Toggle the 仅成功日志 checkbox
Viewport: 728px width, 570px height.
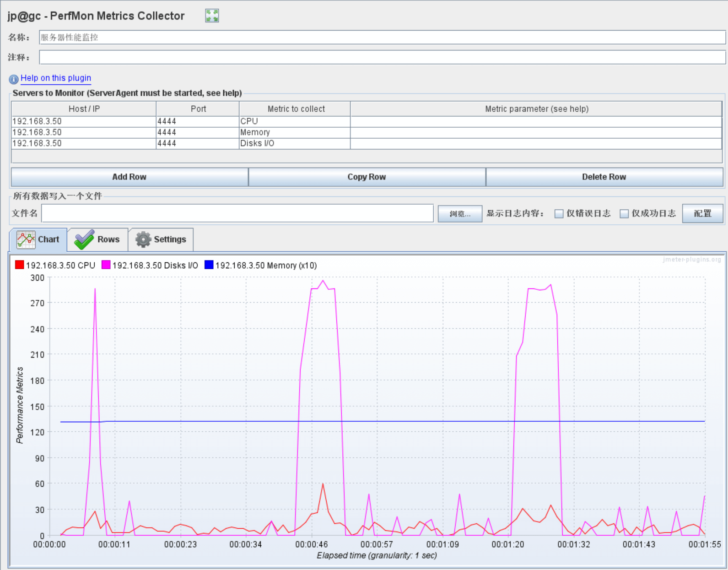coord(624,214)
